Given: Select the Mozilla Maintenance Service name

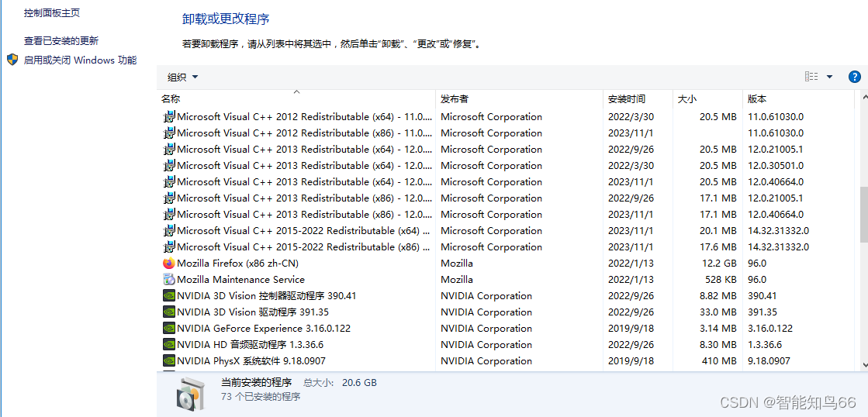Looking at the screenshot, I should coord(240,280).
